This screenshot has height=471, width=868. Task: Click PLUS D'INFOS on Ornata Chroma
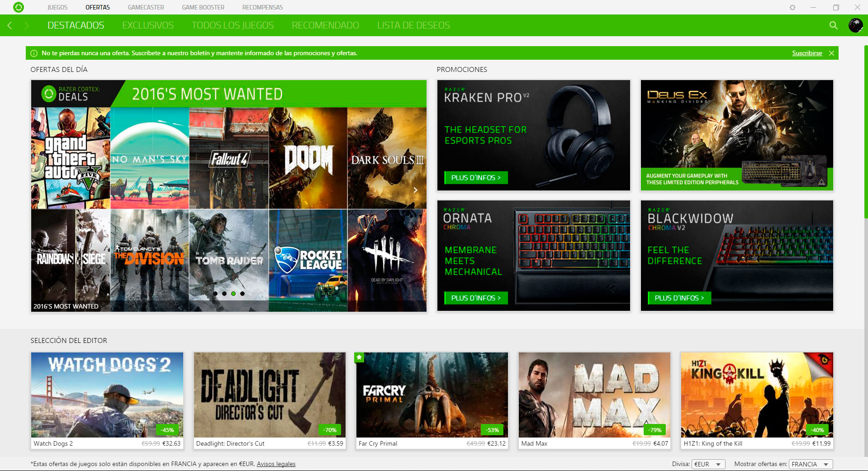(x=476, y=298)
